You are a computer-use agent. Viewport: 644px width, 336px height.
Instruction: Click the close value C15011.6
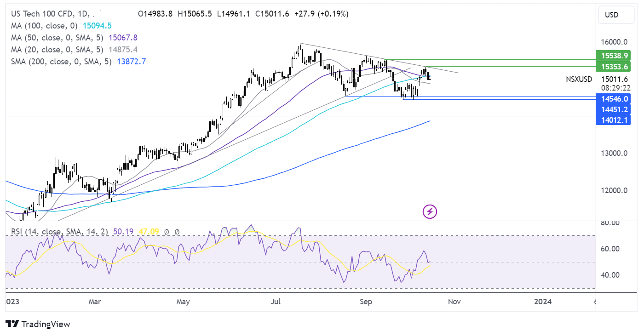point(271,14)
